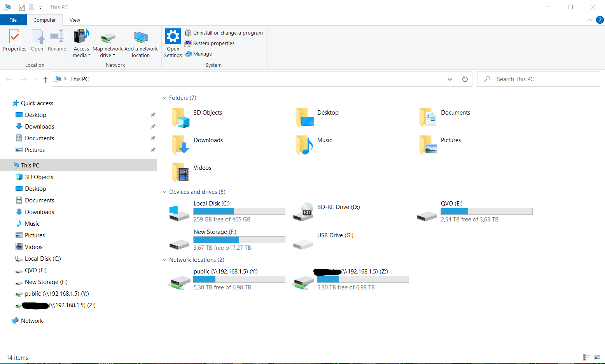Open the address bar history dropdown
Viewport: 605px width, 364px height.
point(450,79)
